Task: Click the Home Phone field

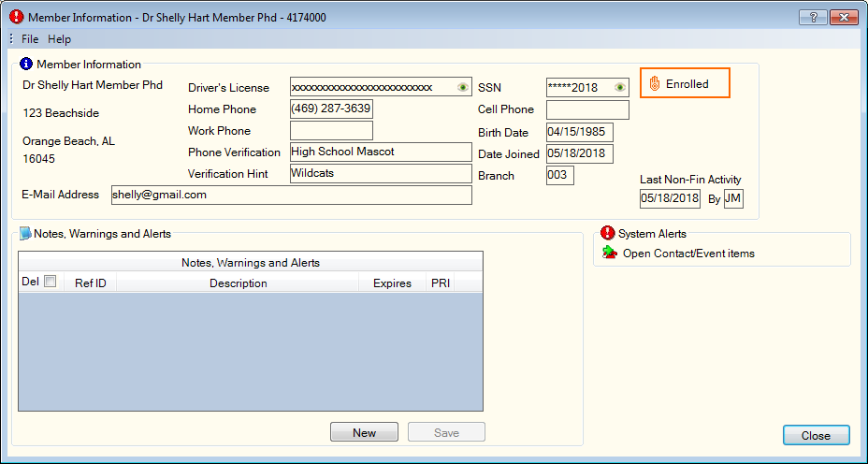Action: tap(332, 109)
